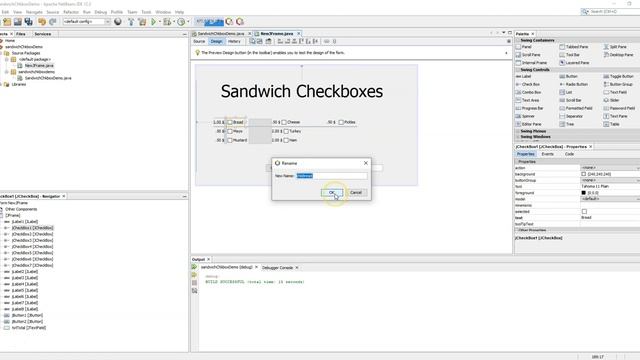Open the Debug Project dropdown arrow
Screen dimensions: 640x360
[x=173, y=22]
